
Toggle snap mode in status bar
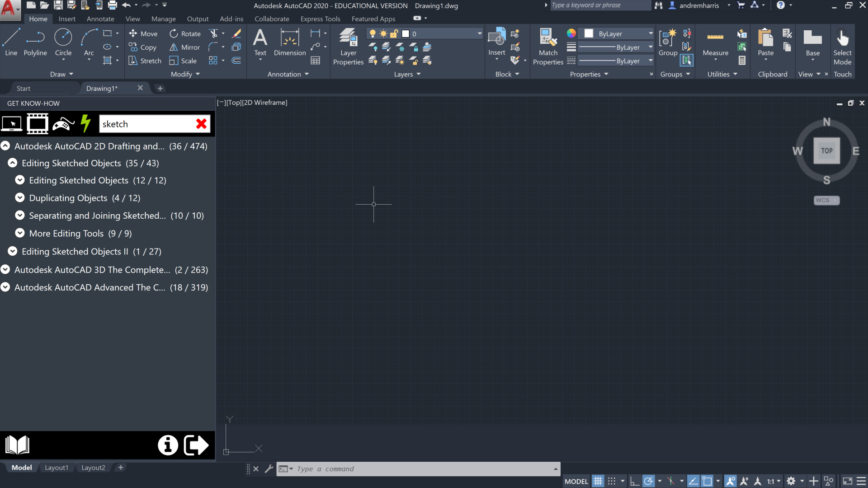pyautogui.click(x=612, y=481)
